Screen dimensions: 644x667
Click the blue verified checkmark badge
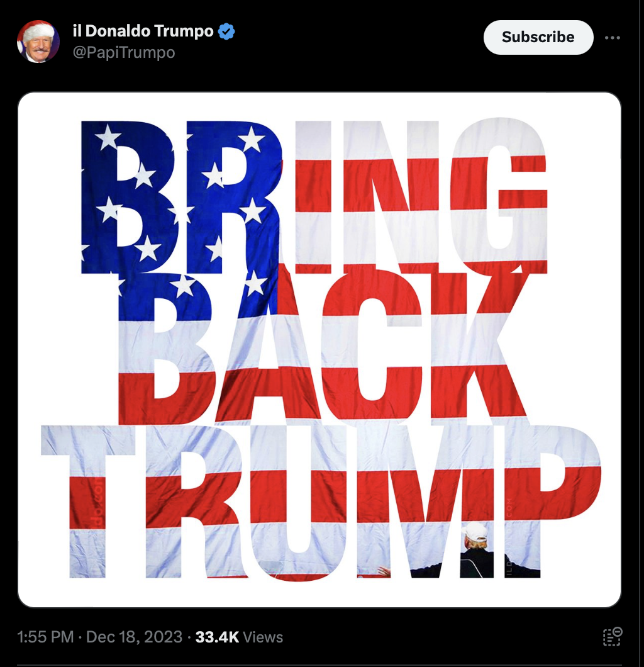tap(226, 31)
